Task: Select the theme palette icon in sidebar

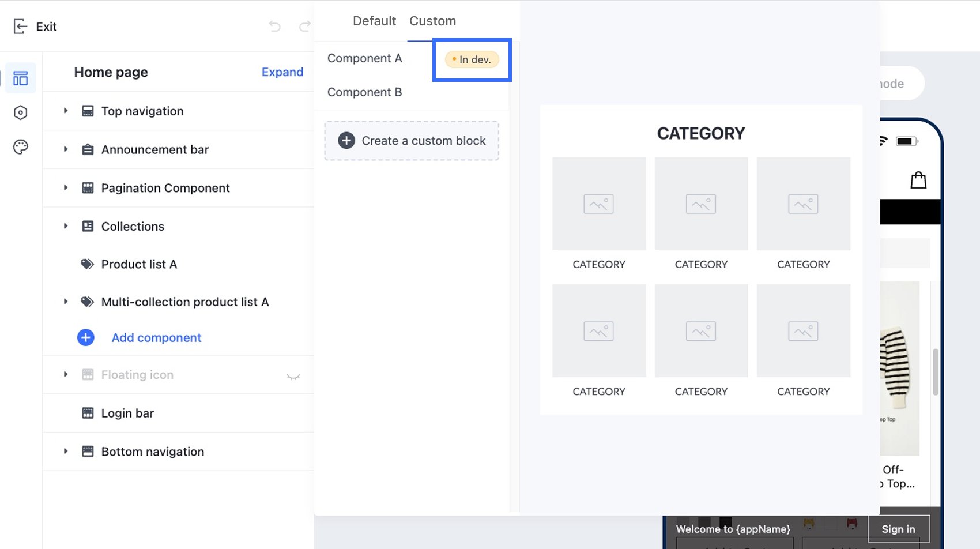Action: click(x=20, y=147)
